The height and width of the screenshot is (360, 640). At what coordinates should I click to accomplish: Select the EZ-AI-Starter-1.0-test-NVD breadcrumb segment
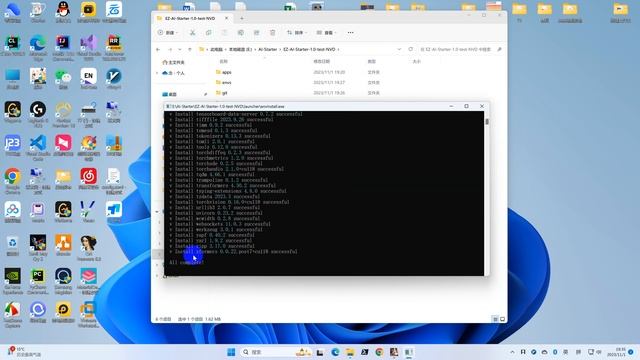point(309,49)
